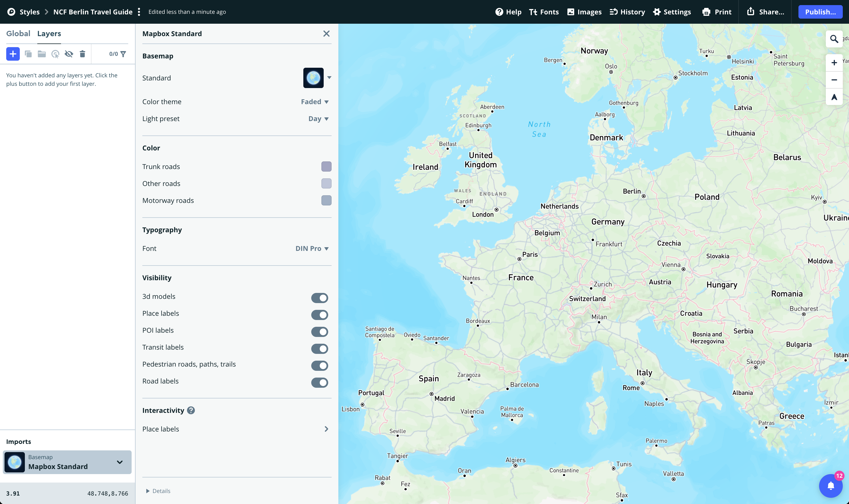Pick the Motorway roads color swatch
Screen dimensions: 849x504
[326, 200]
